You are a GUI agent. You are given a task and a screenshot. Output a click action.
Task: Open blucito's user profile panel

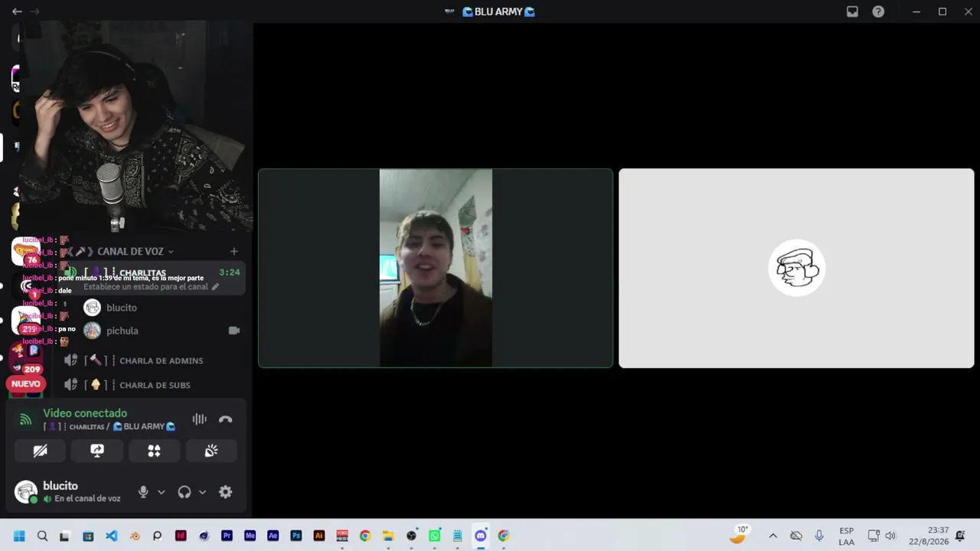(x=69, y=491)
